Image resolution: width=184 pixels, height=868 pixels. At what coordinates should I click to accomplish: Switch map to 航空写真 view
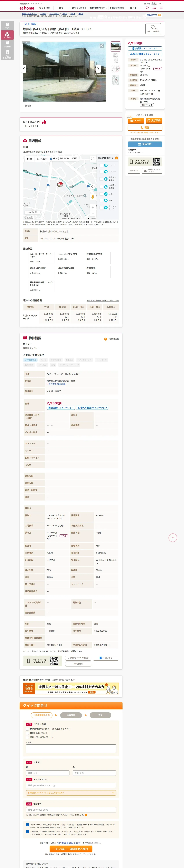coord(42,159)
